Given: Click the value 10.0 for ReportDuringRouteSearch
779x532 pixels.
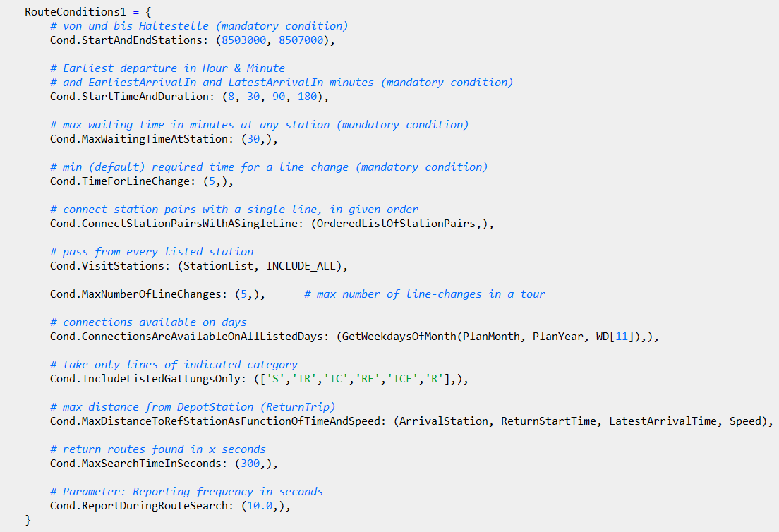Looking at the screenshot, I should [x=260, y=506].
